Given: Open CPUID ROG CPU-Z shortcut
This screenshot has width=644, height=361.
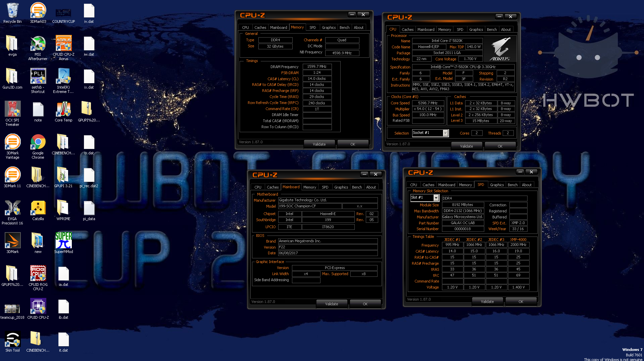Looking at the screenshot, I should (38, 278).
